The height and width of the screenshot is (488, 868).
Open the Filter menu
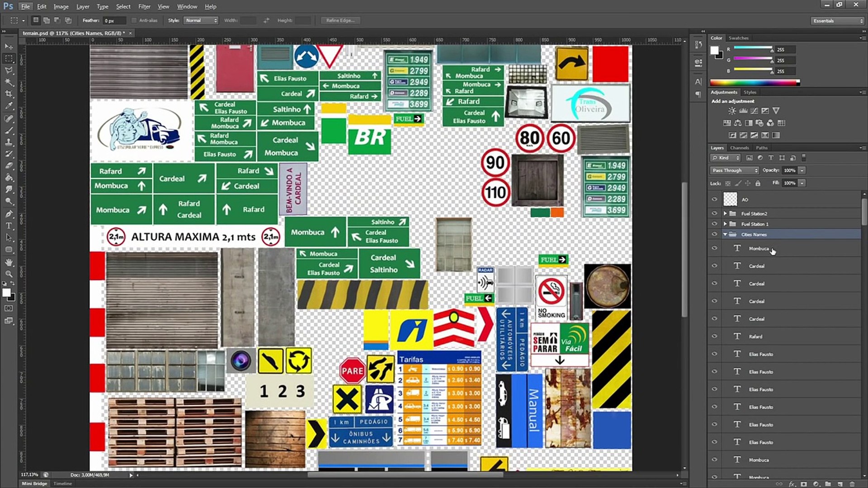pos(144,6)
